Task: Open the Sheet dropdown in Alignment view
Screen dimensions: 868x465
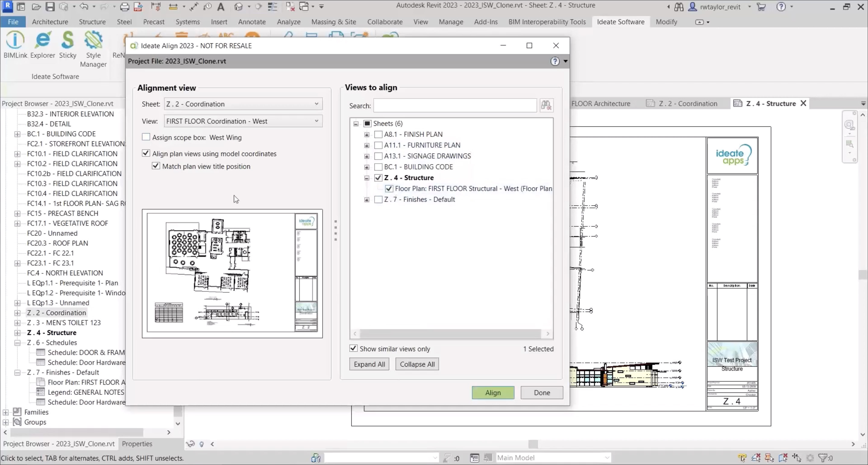Action: click(x=243, y=104)
